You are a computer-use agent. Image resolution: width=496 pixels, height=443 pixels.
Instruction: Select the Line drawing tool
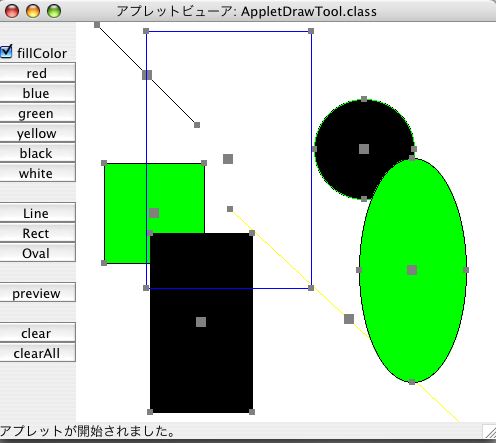pyautogui.click(x=37, y=212)
